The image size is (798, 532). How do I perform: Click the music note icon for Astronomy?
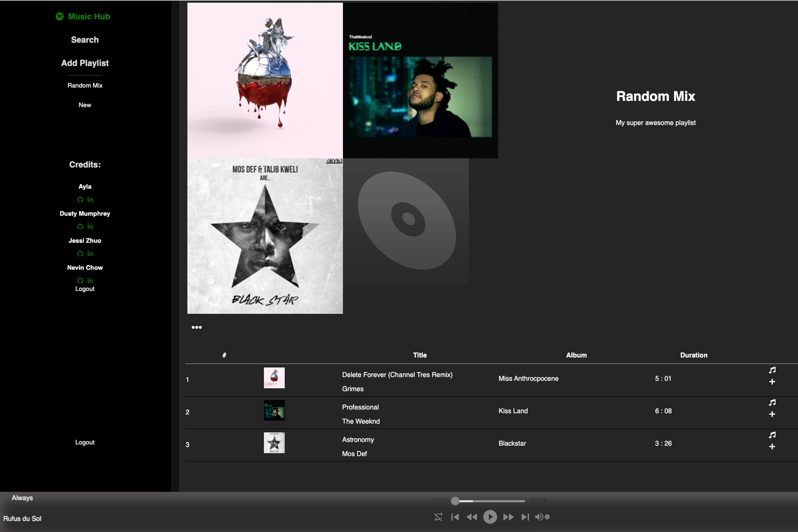772,435
